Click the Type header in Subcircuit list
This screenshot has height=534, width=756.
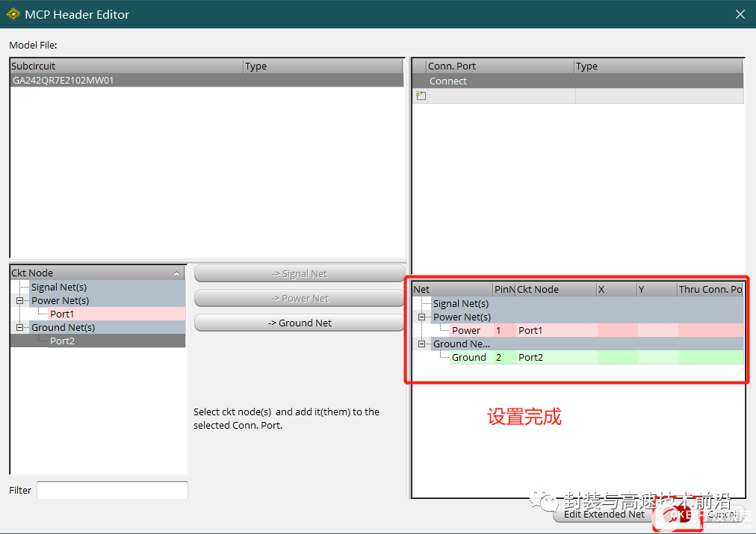tap(323, 66)
